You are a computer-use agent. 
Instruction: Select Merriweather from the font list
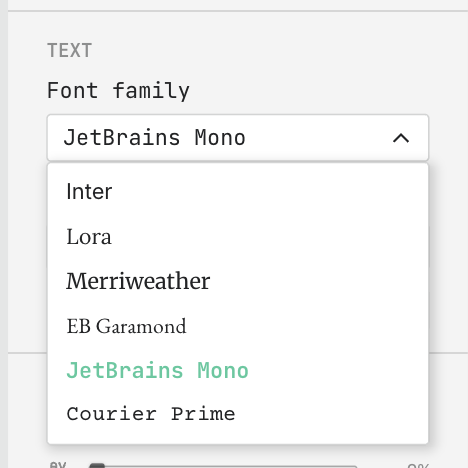[238, 281]
